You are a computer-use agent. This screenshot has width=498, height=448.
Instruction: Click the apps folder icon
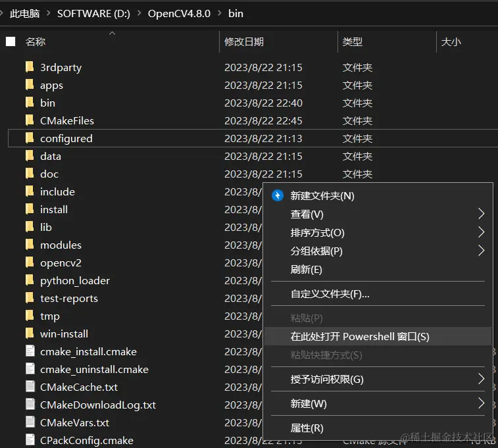(x=30, y=85)
